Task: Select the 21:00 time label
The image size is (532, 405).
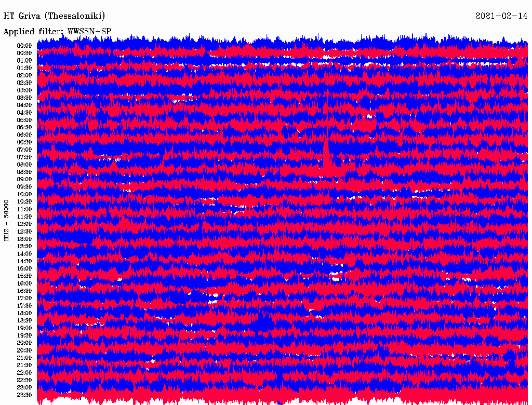Action: (24, 358)
